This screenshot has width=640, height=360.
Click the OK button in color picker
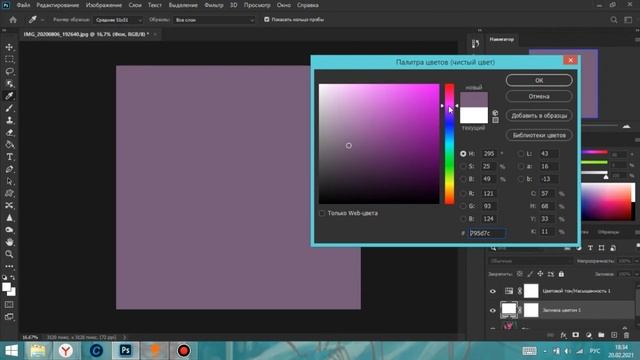click(x=539, y=80)
